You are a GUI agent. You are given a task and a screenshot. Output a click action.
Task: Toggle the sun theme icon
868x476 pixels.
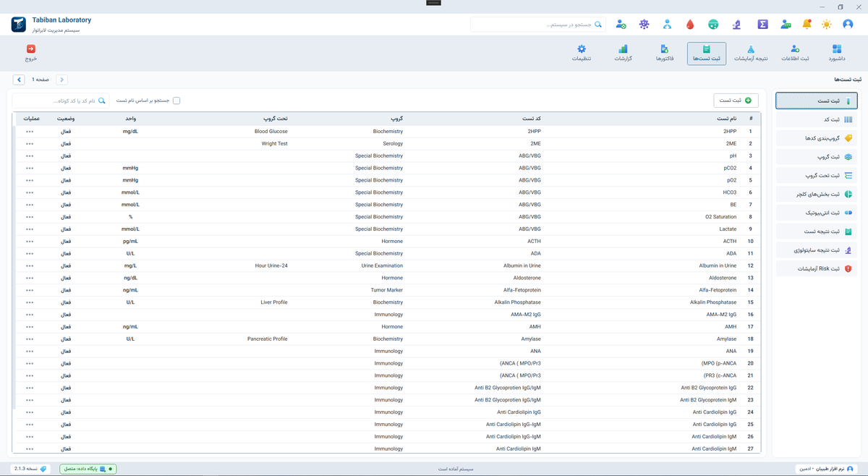pyautogui.click(x=827, y=24)
